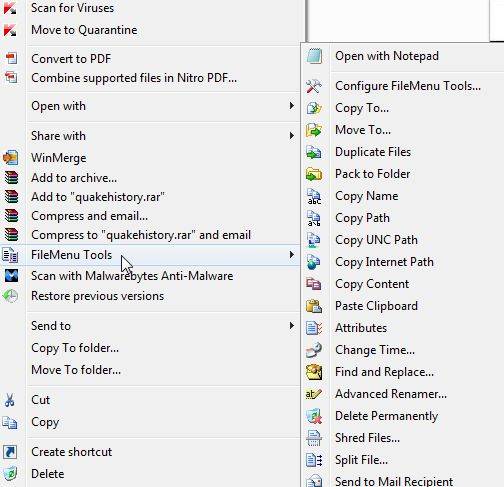This screenshot has width=504, height=487.
Task: Click the Delete Permanently icon
Action: tap(314, 416)
